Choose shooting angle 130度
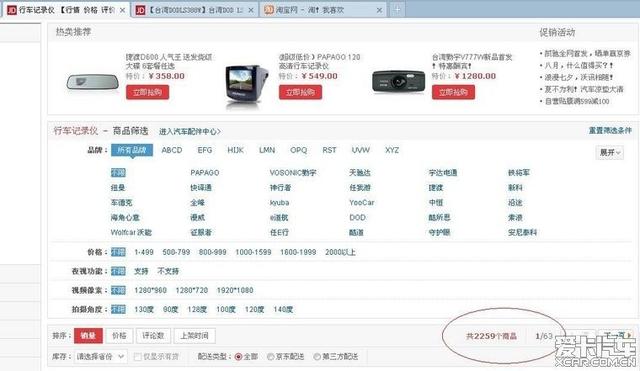Viewport: 640px width, 371px height. (x=144, y=309)
